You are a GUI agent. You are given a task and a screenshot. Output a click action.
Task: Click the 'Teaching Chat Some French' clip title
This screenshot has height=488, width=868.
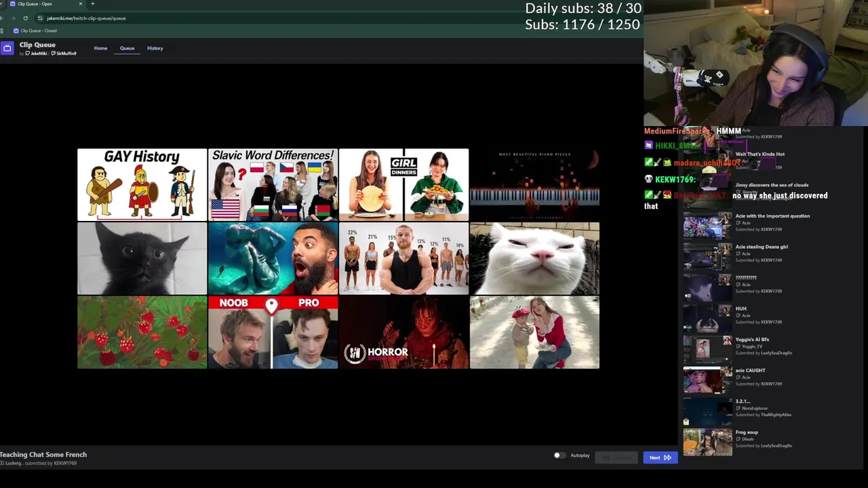tap(43, 455)
